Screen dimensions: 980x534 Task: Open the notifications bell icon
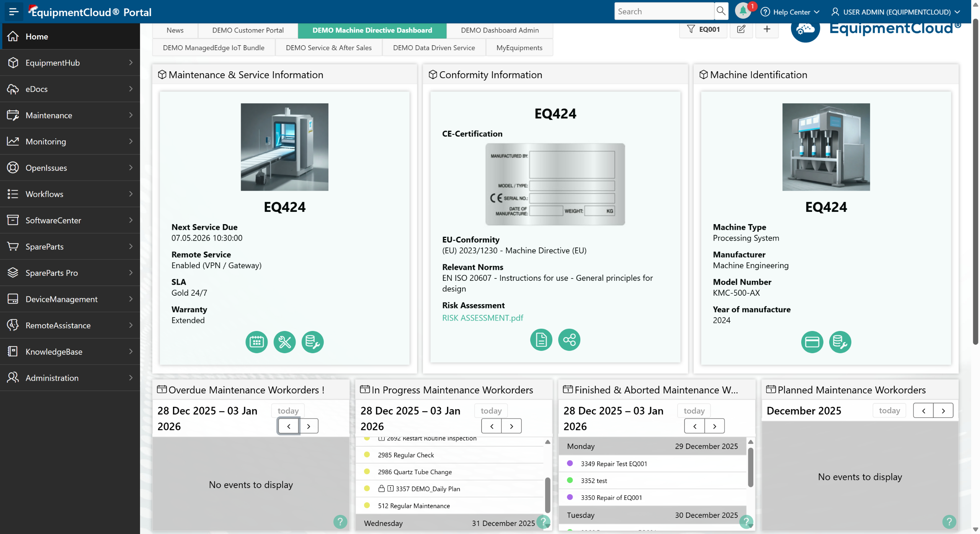[x=743, y=11]
